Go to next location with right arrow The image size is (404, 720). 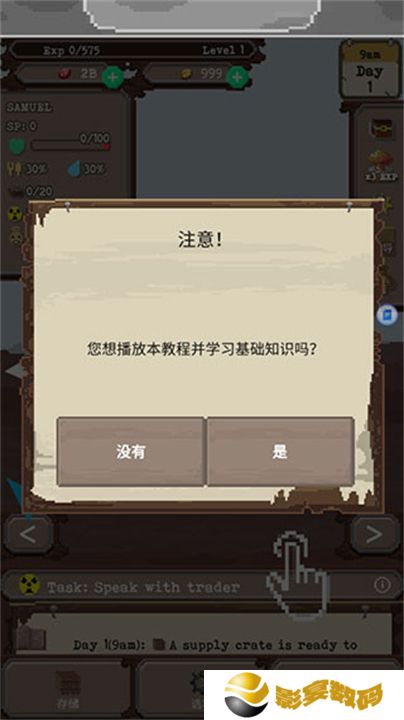[374, 534]
